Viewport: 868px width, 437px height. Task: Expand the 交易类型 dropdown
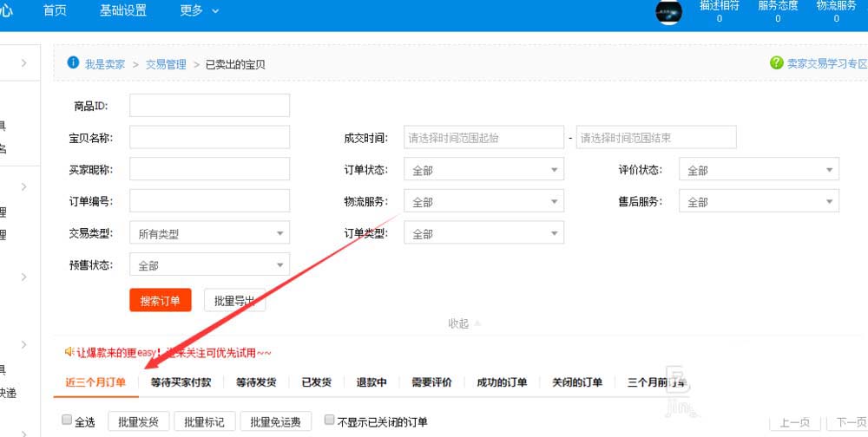(x=209, y=233)
